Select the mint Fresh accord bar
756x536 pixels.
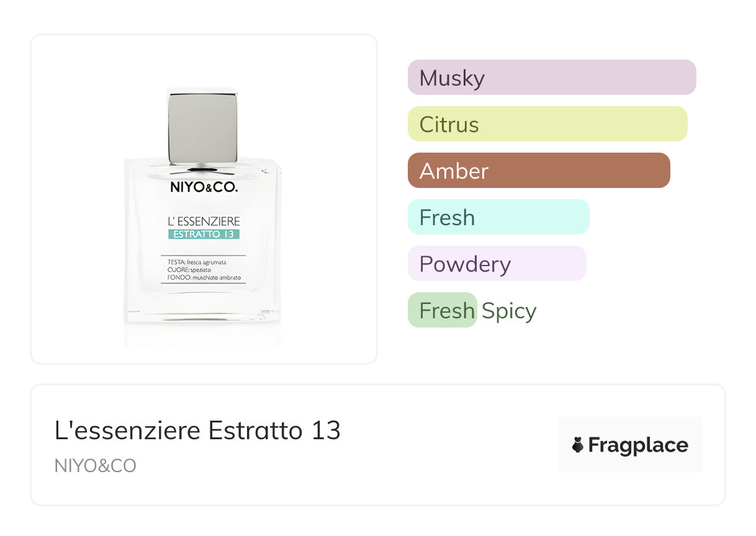point(498,217)
